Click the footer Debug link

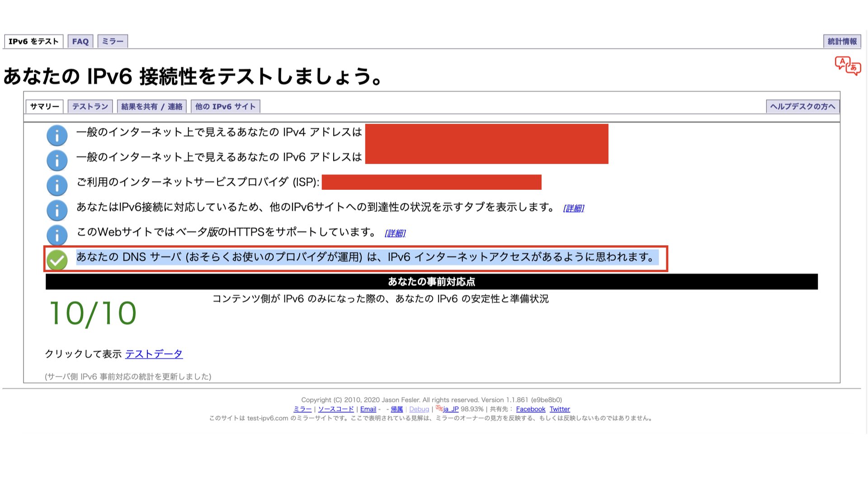coord(419,409)
